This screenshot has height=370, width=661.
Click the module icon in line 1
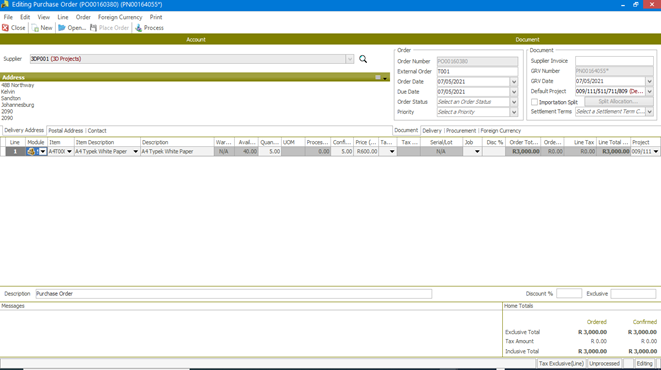31,151
